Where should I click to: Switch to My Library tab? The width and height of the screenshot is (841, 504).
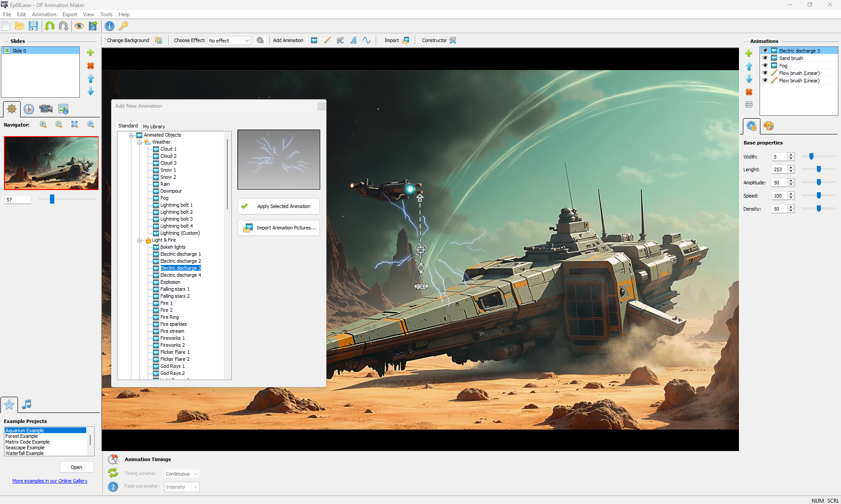tap(154, 127)
